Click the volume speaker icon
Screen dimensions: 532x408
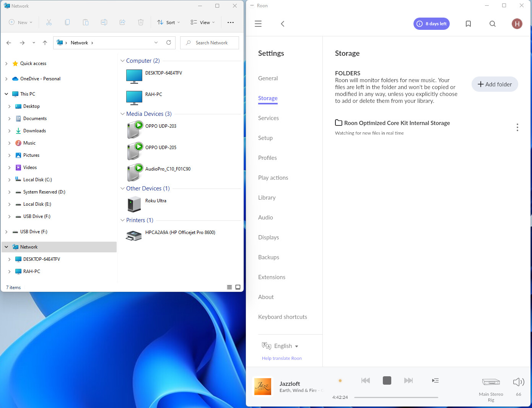[518, 382]
